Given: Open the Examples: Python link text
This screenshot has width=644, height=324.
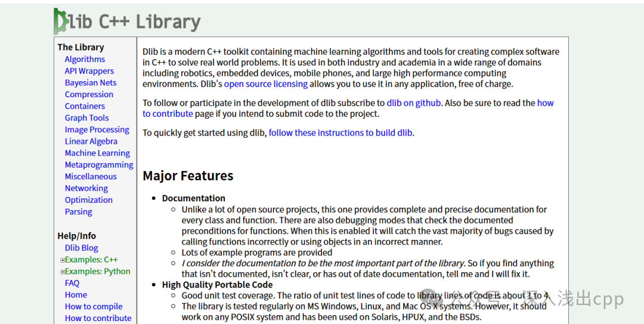Looking at the screenshot, I should point(98,271).
